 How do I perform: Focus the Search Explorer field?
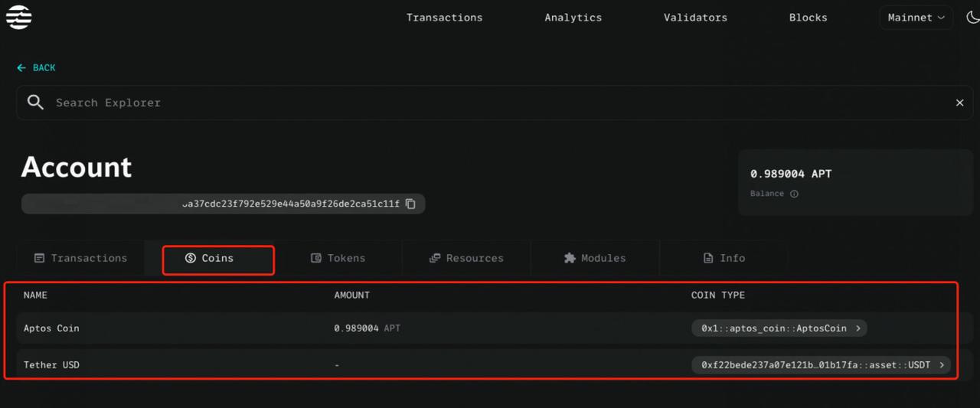(490, 103)
